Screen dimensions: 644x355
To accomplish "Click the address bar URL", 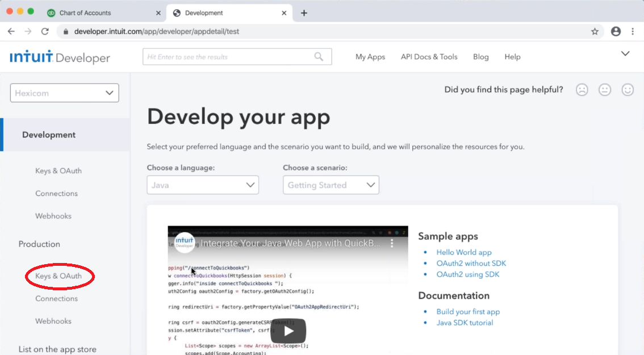I will point(157,31).
